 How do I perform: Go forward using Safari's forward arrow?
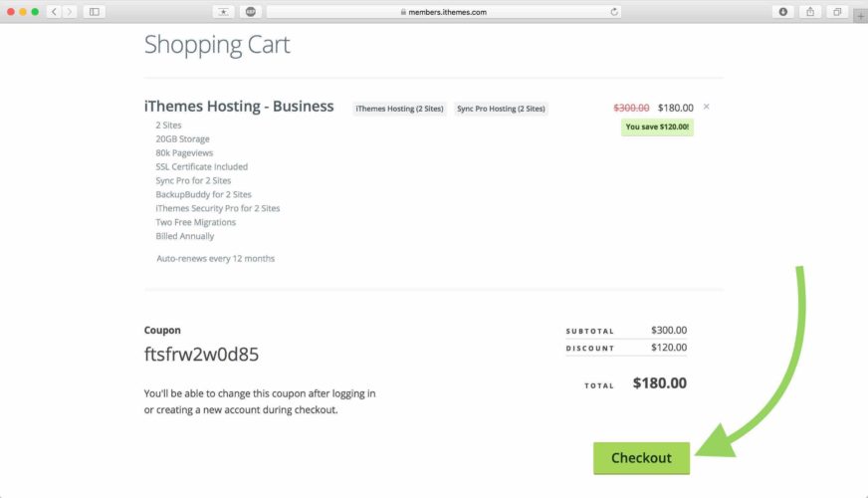coord(70,12)
